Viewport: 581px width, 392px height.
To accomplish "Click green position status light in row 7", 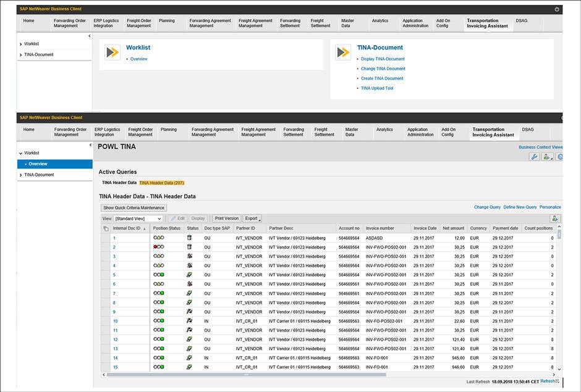I will [x=162, y=293].
